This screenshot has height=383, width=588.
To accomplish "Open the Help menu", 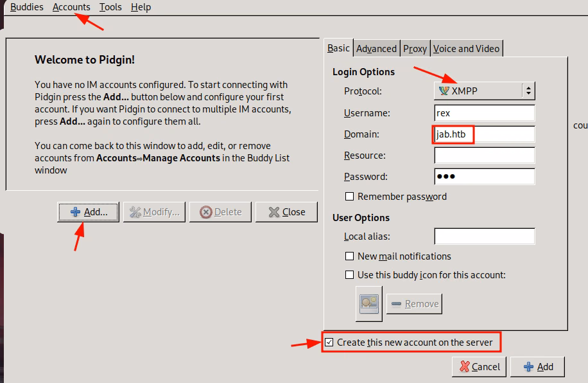I will (141, 7).
